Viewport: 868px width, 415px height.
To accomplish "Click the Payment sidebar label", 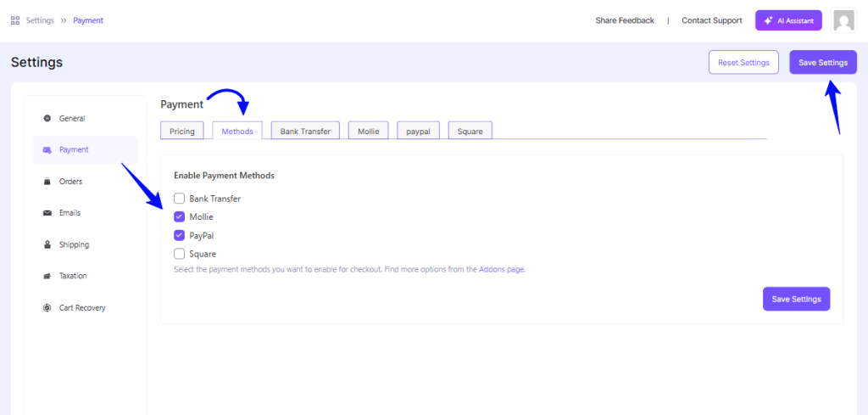I will 74,149.
